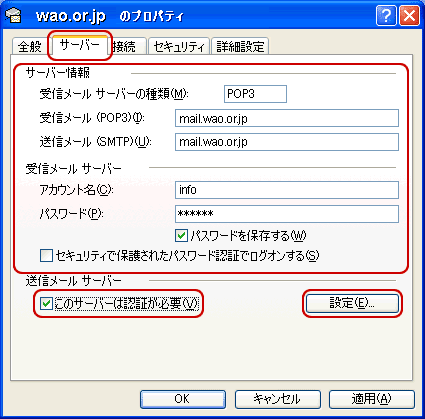Click the POP3 server type field
The height and width of the screenshot is (419, 425).
[x=255, y=94]
